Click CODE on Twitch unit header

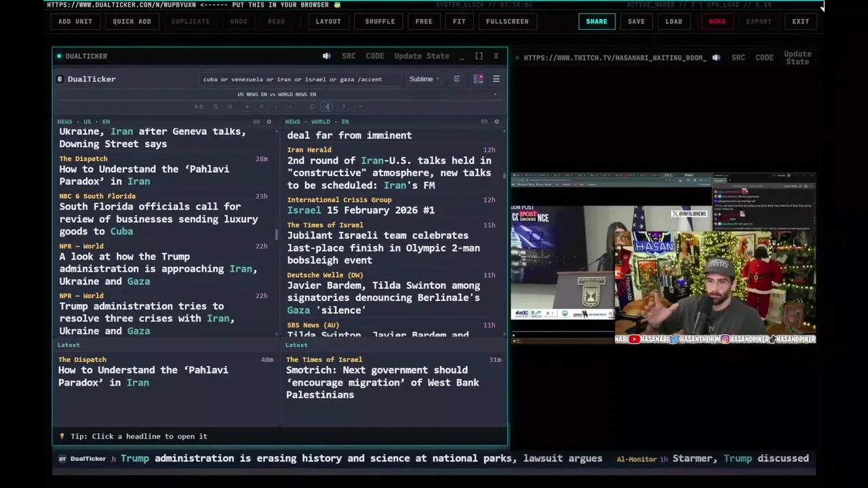(764, 58)
